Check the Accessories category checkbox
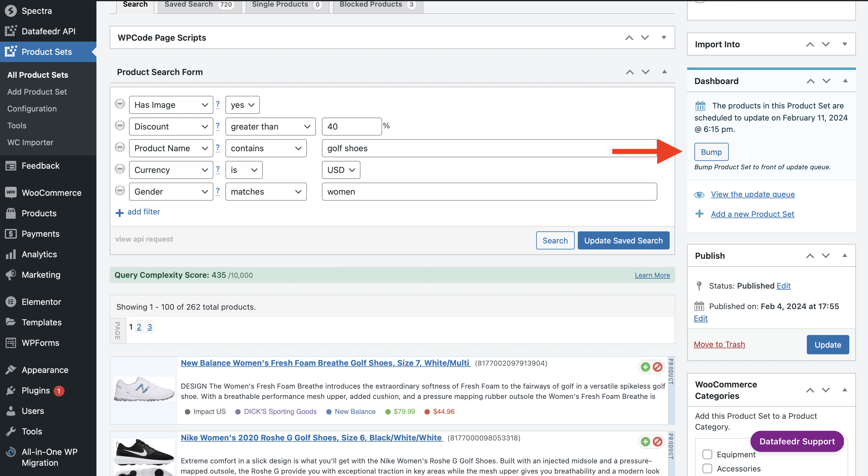 tap(707, 468)
